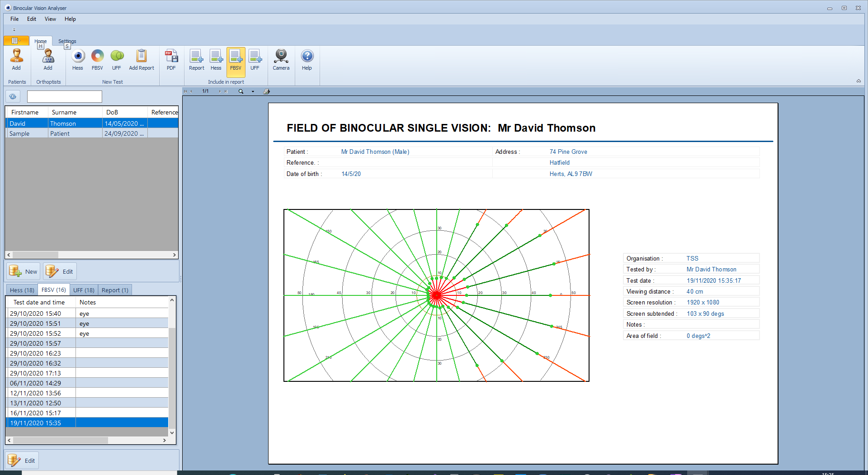Click the New patient button
The image size is (868, 475).
tap(24, 271)
